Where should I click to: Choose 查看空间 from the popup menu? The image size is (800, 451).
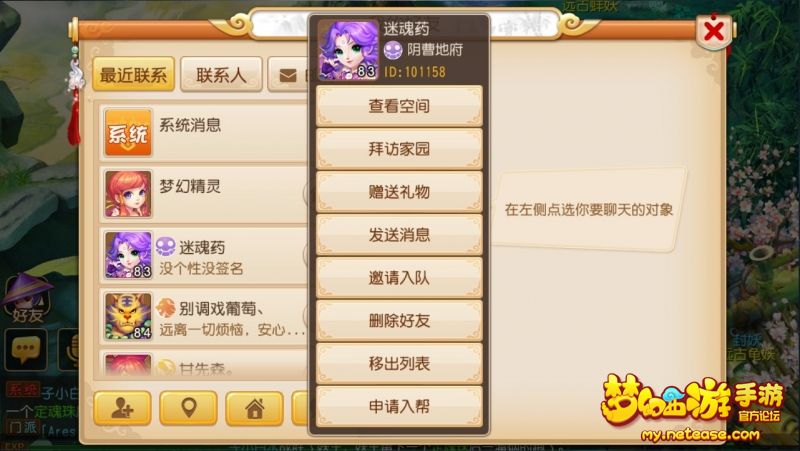tap(399, 106)
